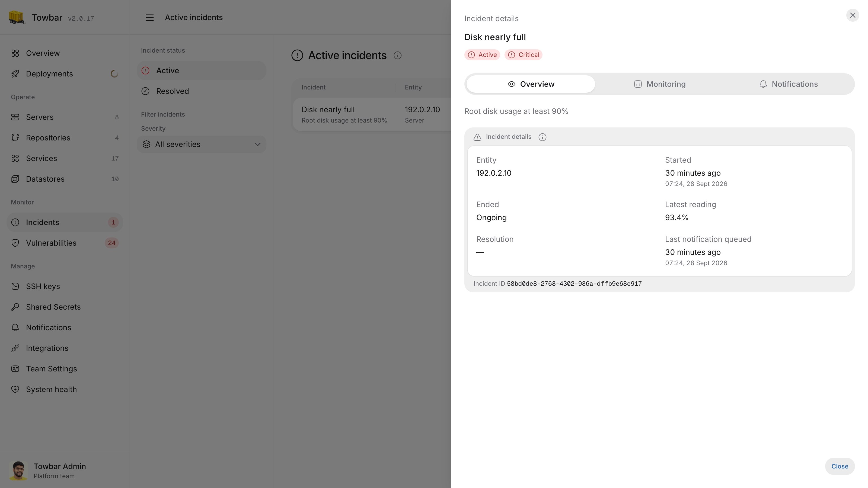Image resolution: width=868 pixels, height=488 pixels.
Task: Go to Services page
Action: click(65, 158)
